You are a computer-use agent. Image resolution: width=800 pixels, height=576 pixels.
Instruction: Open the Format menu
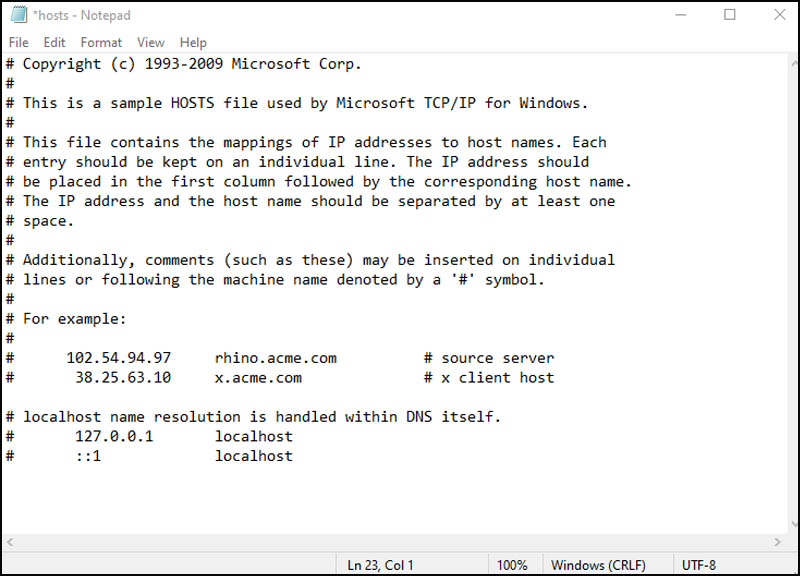[100, 42]
